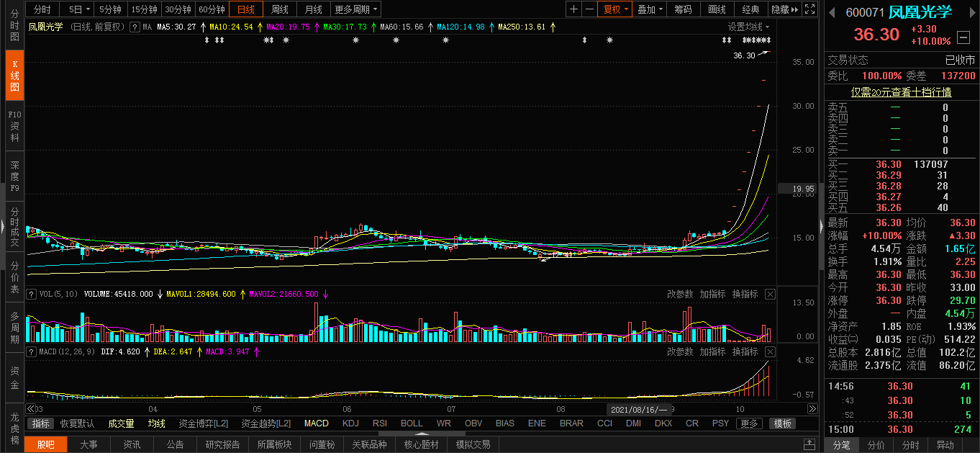Zoom in chart with the plus icon
980x453 pixels.
point(573,9)
